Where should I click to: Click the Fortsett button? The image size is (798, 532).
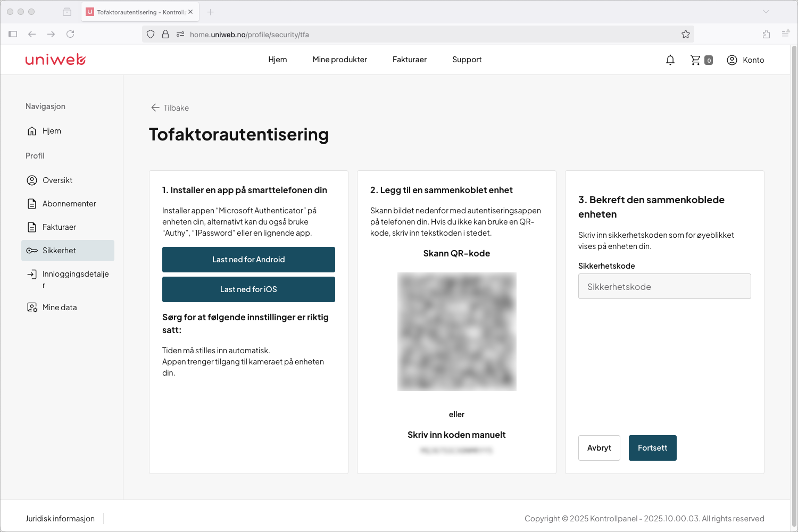pyautogui.click(x=653, y=448)
